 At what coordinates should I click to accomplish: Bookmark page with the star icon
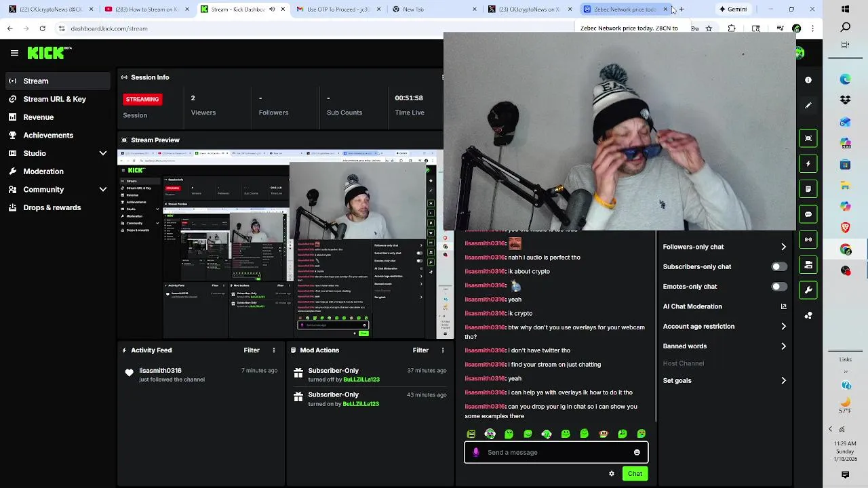click(709, 28)
